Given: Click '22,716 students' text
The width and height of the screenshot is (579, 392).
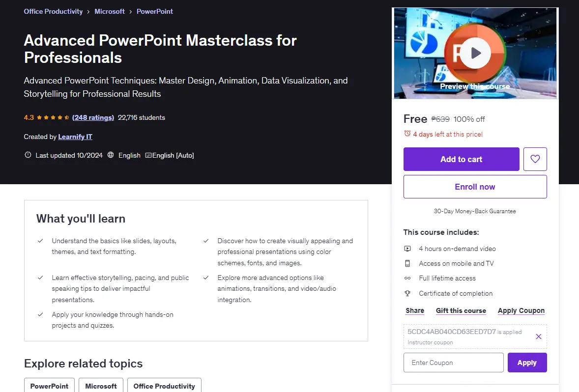Looking at the screenshot, I should [142, 117].
